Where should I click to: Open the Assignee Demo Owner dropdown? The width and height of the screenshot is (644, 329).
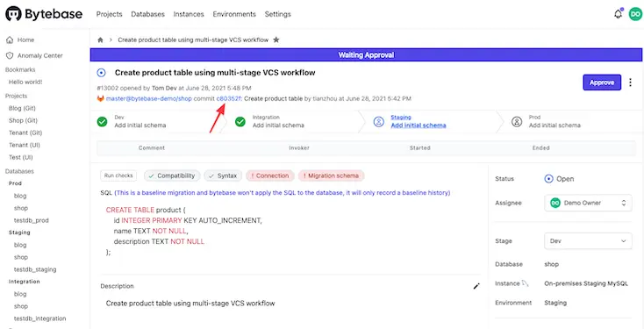click(x=588, y=203)
